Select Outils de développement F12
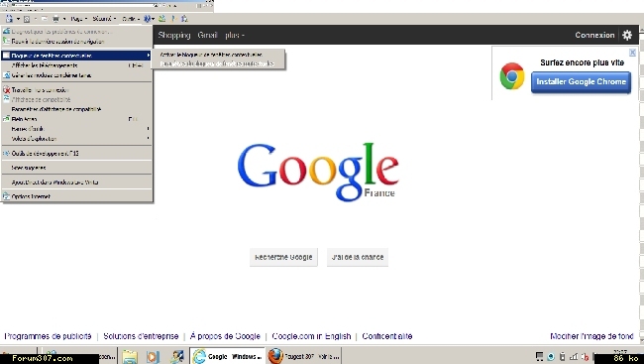 77,154
